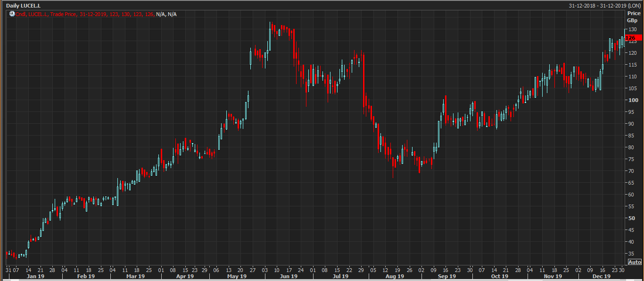Click the '27' date tick in May

(x=253, y=270)
